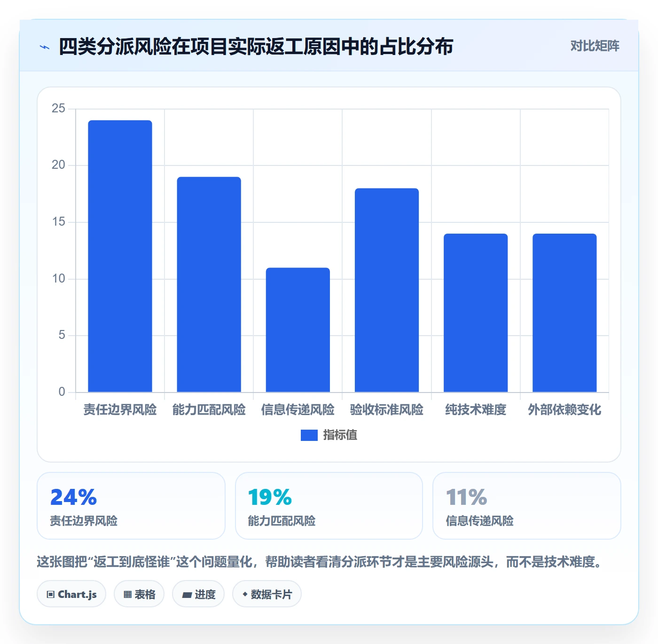Click the chart title 四类分派风险在项目实际返工原因中的占比分布
658x644 pixels.
(x=256, y=47)
